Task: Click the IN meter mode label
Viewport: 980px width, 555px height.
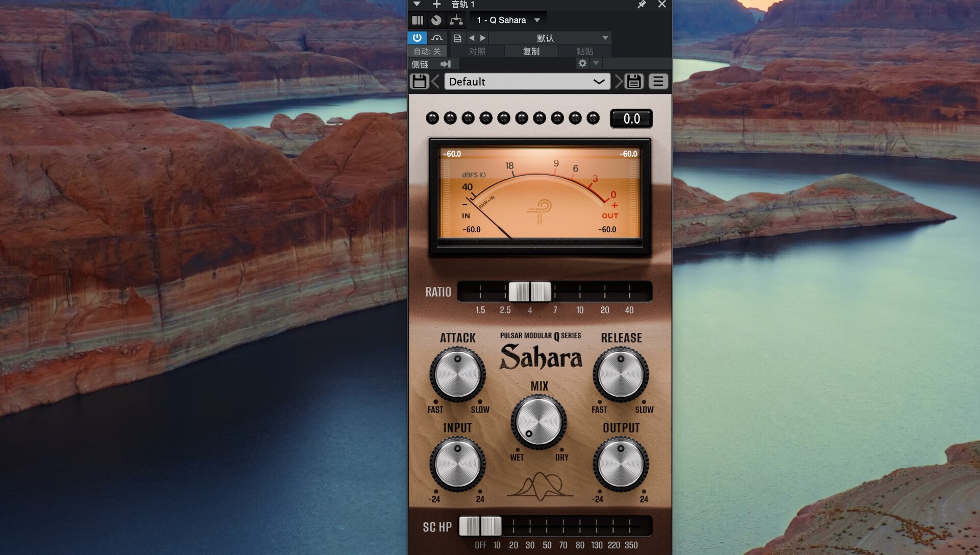Action: (x=465, y=216)
